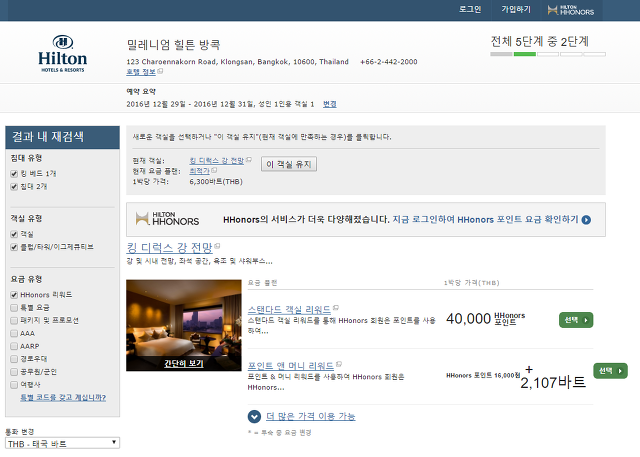640x457 pixels.
Task: Click the popup icon next to 스탠다드 객실 리워드
Action: [336, 308]
